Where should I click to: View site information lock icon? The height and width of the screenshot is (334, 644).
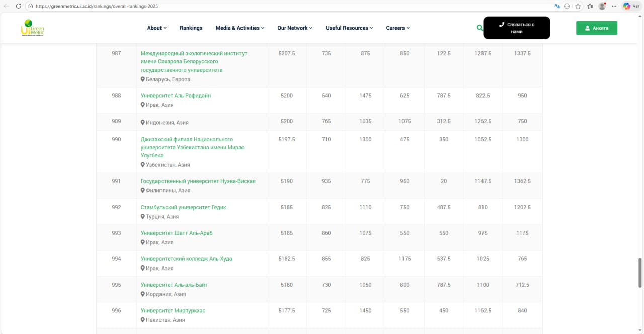coord(31,6)
